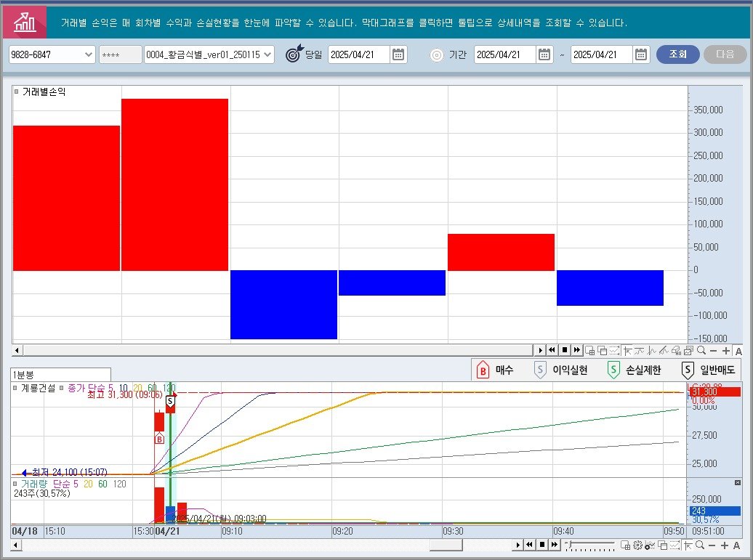Viewport: 753px width, 560px height.
Task: Rewind the profit chart playback
Action: 552,350
